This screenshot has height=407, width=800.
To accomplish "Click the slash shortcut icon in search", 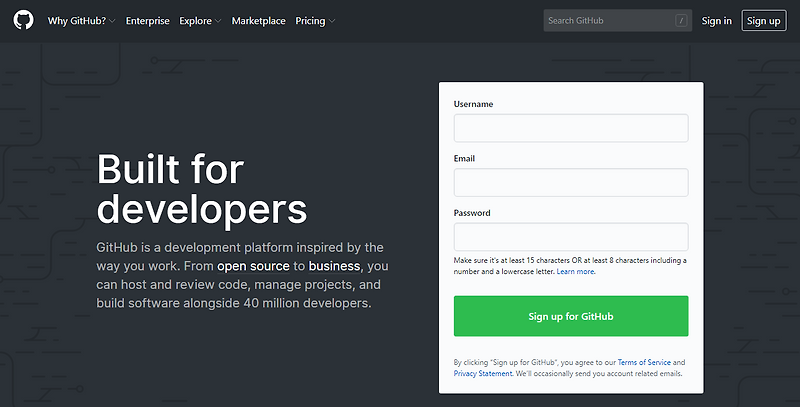I will point(681,20).
